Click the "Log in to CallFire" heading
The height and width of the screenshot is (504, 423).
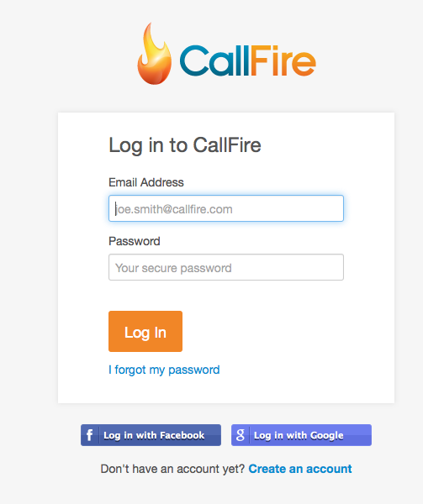pyautogui.click(x=185, y=145)
